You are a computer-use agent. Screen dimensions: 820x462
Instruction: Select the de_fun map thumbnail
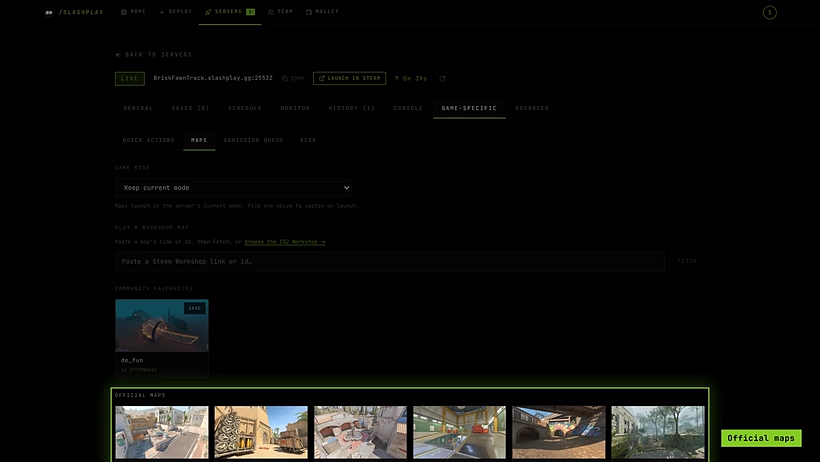point(162,325)
